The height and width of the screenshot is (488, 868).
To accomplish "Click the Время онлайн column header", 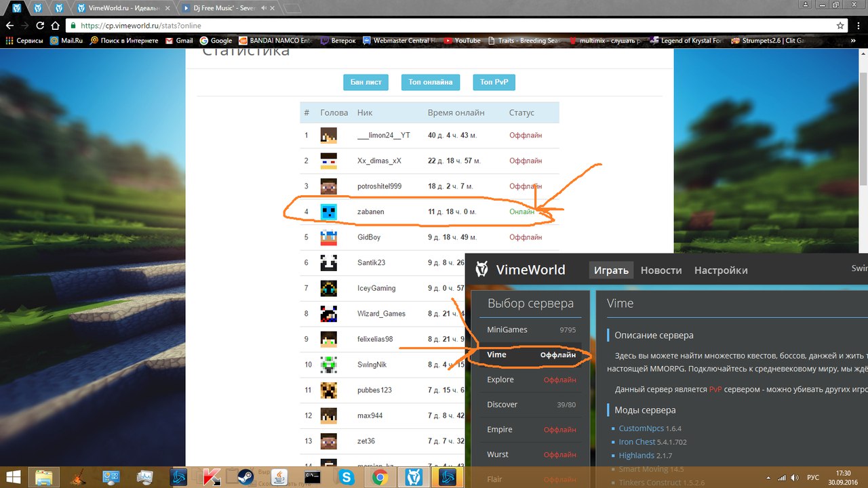I will pyautogui.click(x=456, y=113).
